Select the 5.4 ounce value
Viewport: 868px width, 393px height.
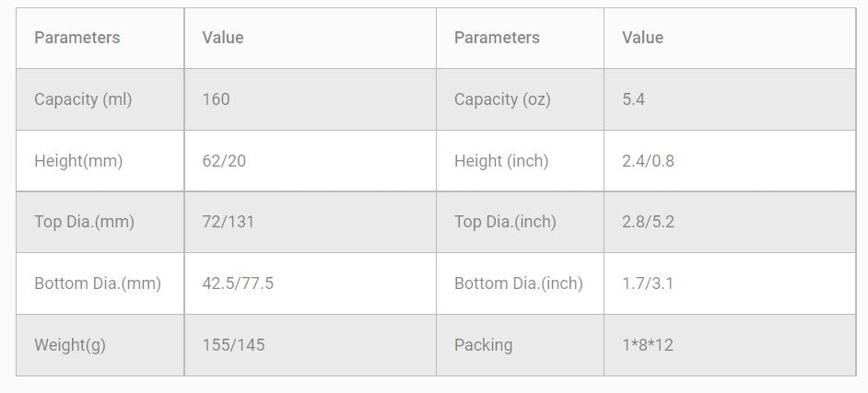pos(634,99)
